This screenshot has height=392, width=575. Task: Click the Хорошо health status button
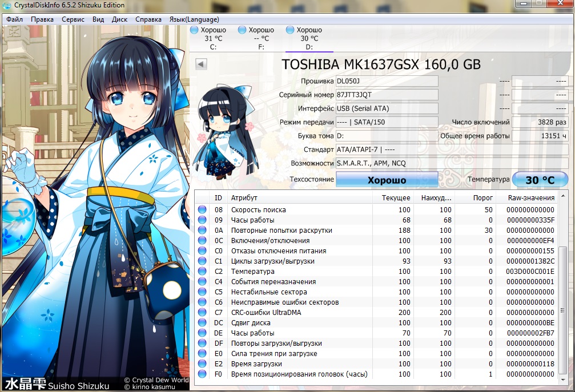[x=387, y=180]
